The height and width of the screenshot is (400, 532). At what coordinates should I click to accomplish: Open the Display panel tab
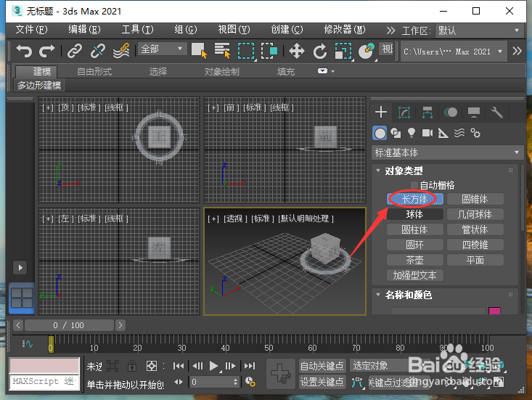coord(474,113)
